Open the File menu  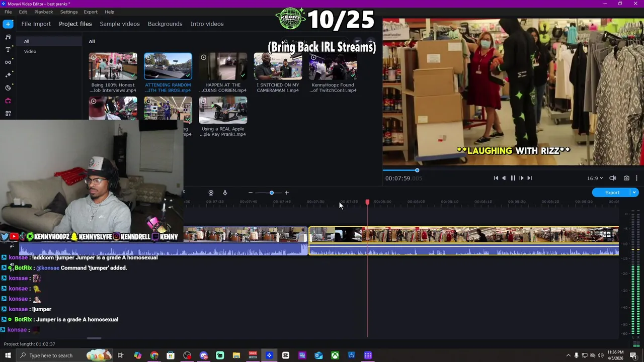[x=8, y=12]
